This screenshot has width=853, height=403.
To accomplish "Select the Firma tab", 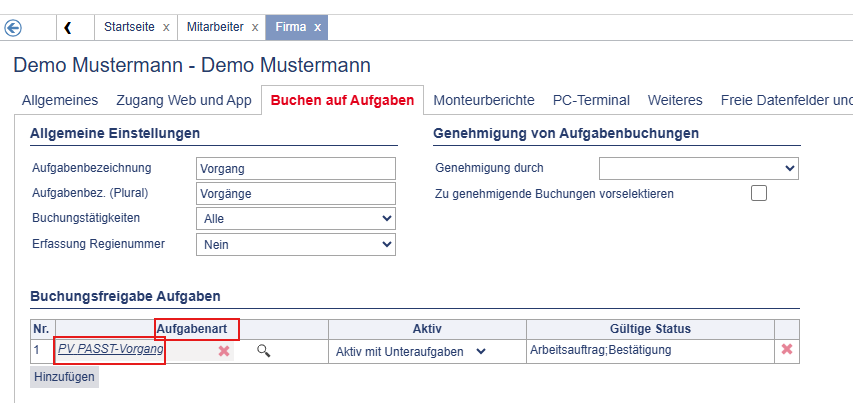I will coord(290,27).
